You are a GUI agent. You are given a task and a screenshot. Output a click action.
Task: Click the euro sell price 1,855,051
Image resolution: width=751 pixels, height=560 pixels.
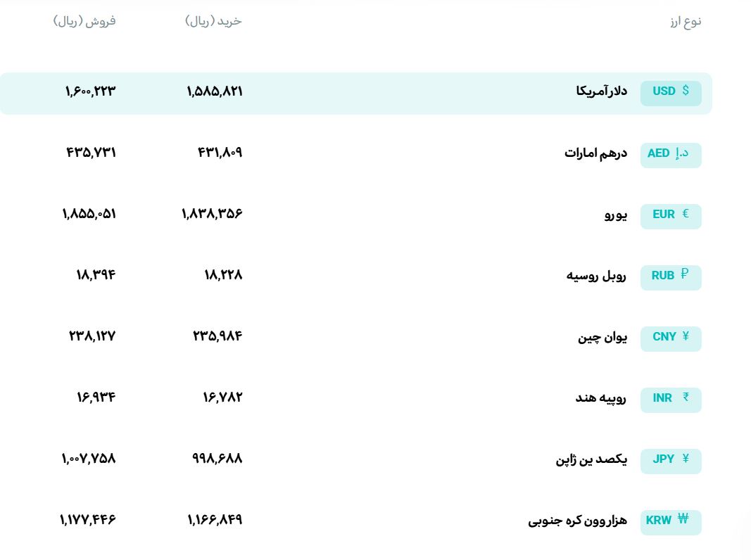89,213
